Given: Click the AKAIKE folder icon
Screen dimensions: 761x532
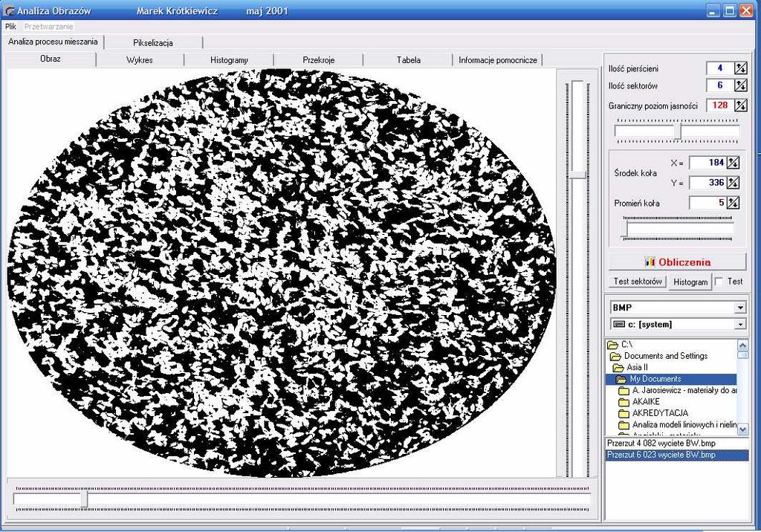Looking at the screenshot, I should coord(624,402).
